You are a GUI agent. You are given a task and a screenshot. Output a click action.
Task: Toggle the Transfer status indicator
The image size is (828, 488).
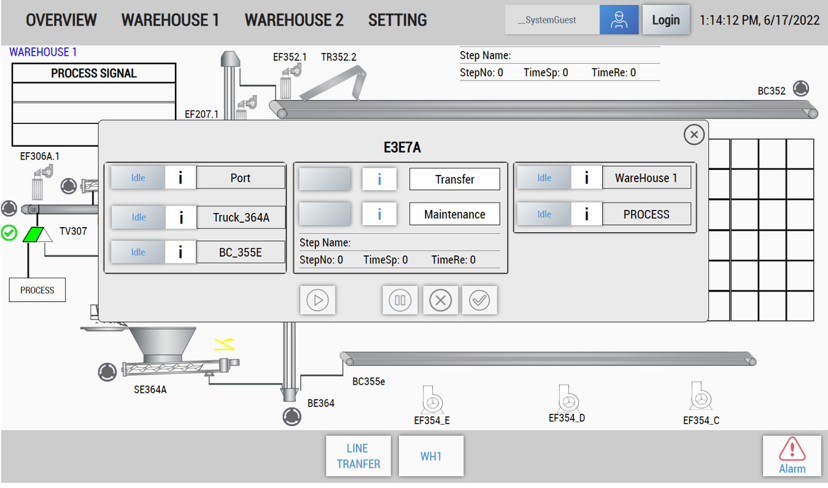pyautogui.click(x=325, y=180)
